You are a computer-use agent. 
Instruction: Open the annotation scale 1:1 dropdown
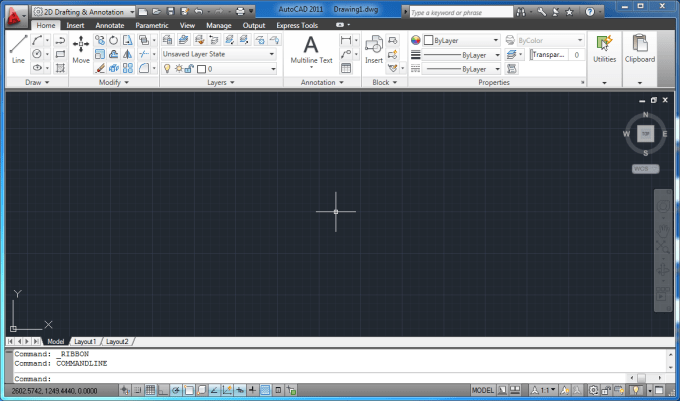click(543, 390)
